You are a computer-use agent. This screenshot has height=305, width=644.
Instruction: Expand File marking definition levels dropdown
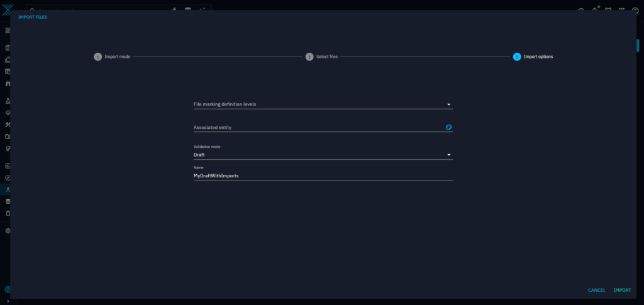tap(448, 104)
